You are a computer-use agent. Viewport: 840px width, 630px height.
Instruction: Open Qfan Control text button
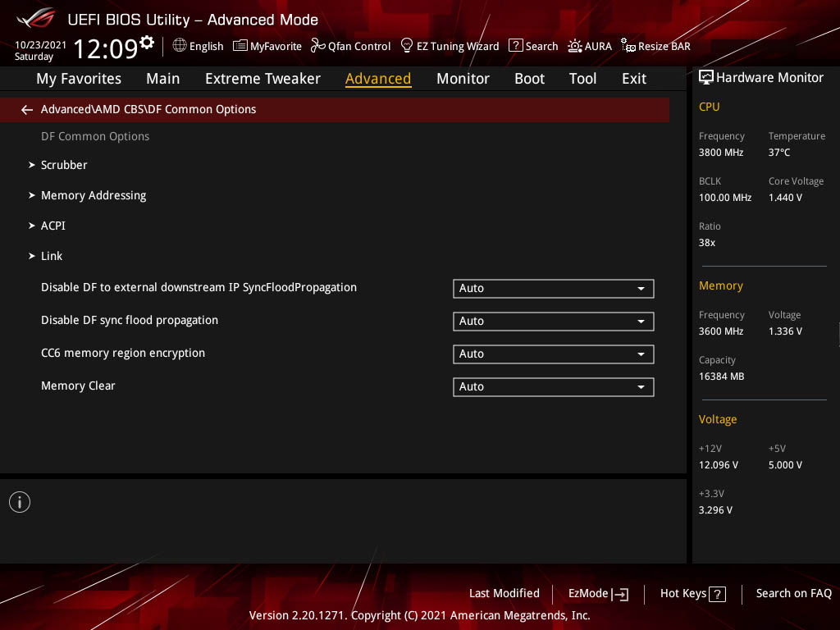pyautogui.click(x=359, y=46)
